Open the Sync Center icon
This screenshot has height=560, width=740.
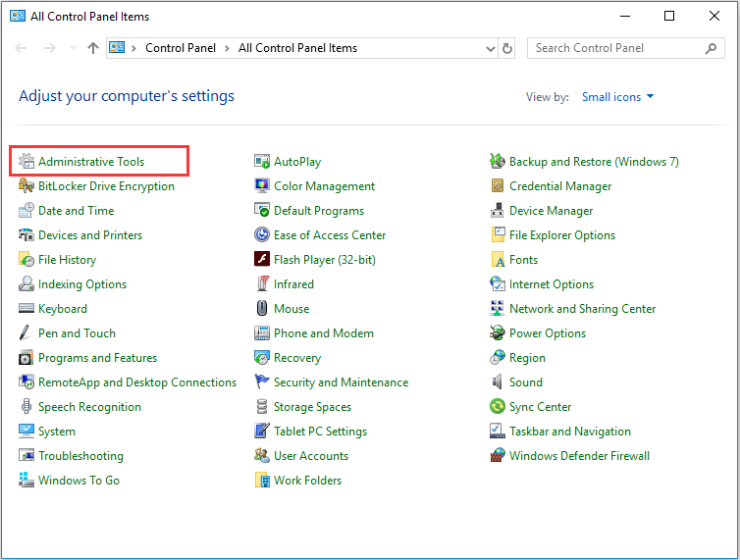point(498,407)
